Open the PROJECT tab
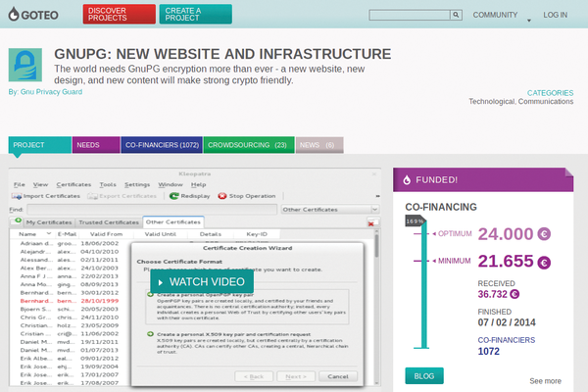 [40, 145]
